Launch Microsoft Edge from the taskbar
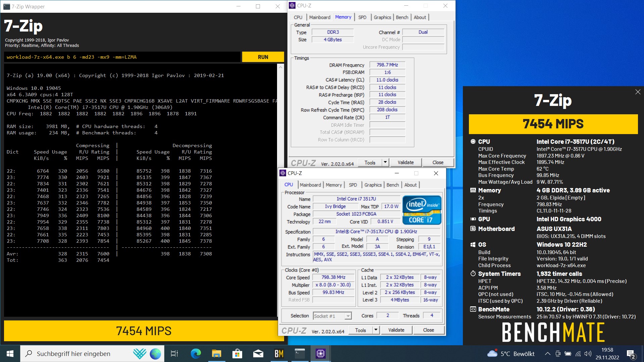Viewport: 644px width, 362px height. coord(196,354)
